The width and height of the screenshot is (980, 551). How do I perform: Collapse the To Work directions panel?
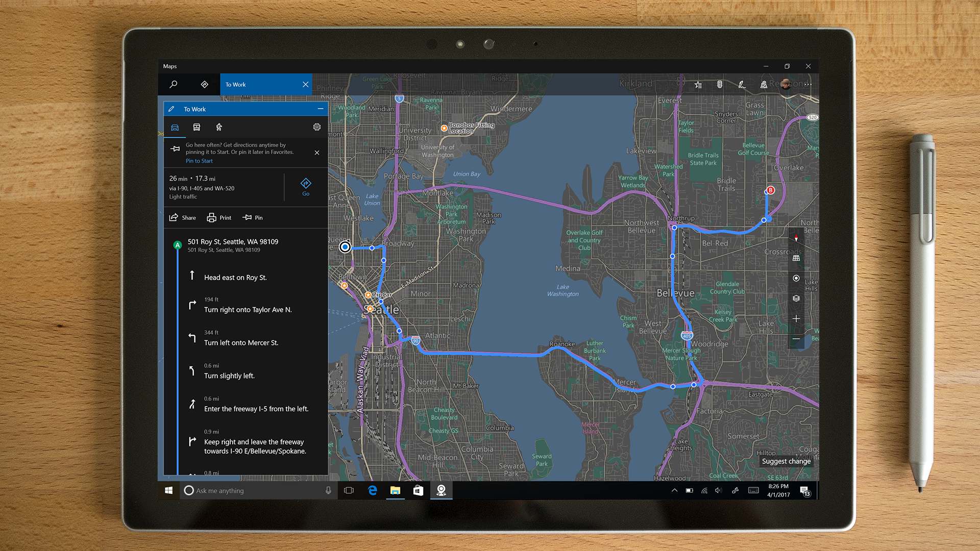click(x=321, y=109)
